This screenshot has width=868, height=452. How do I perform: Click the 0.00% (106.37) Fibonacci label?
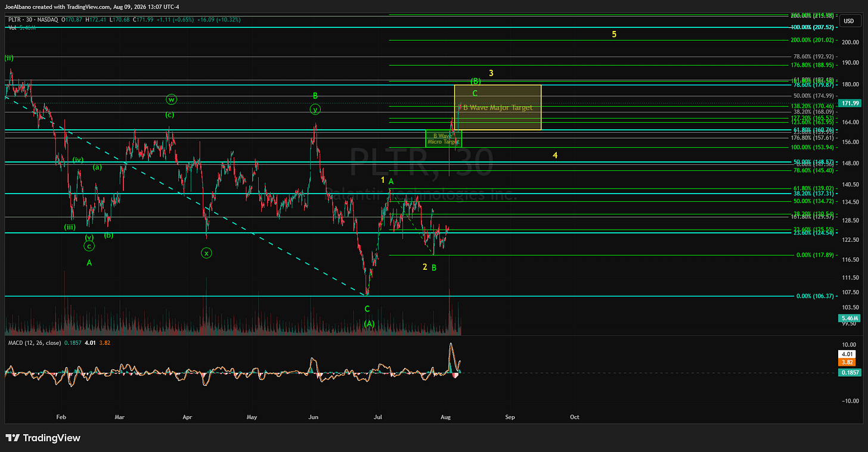(x=814, y=296)
